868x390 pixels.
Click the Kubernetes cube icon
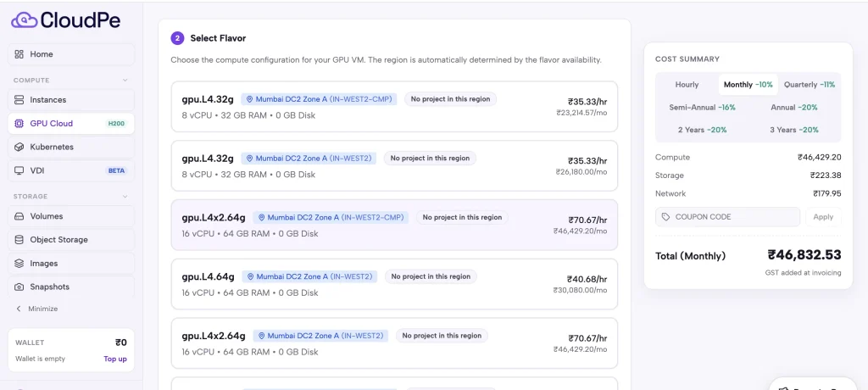coord(19,147)
